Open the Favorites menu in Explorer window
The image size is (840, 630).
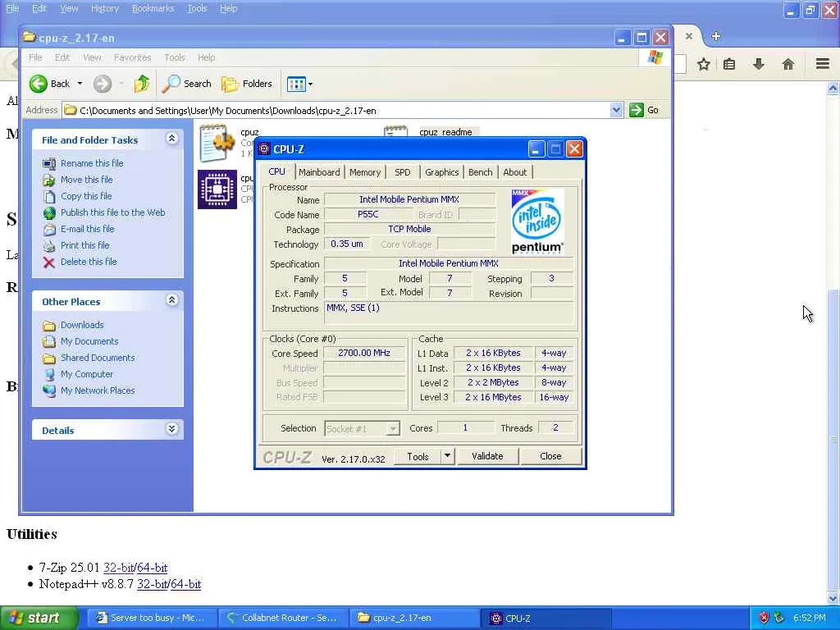point(132,57)
